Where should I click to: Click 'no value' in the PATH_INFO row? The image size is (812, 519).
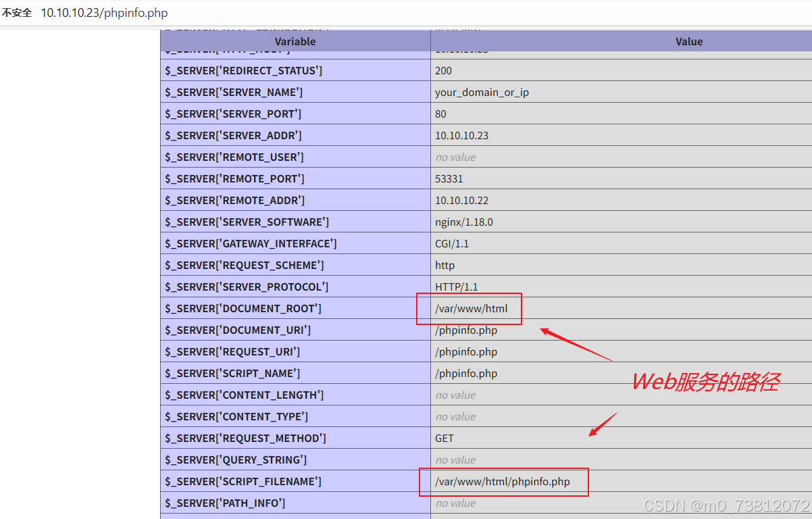click(x=455, y=503)
